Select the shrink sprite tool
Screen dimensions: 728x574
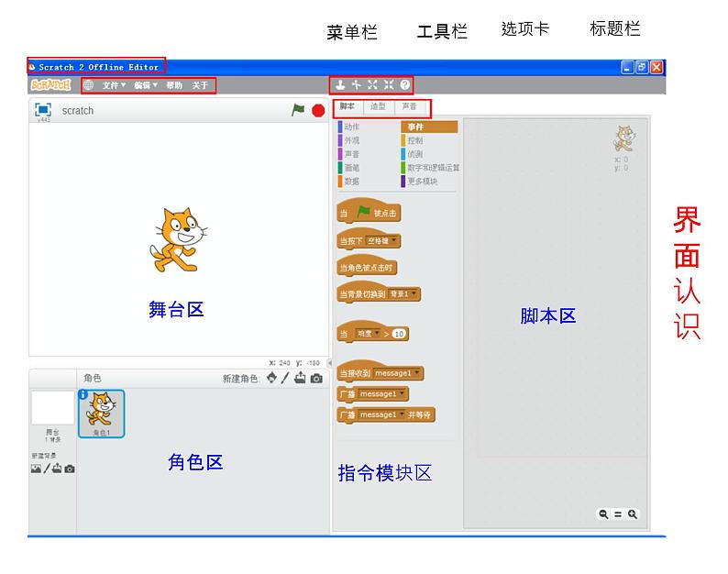click(389, 84)
